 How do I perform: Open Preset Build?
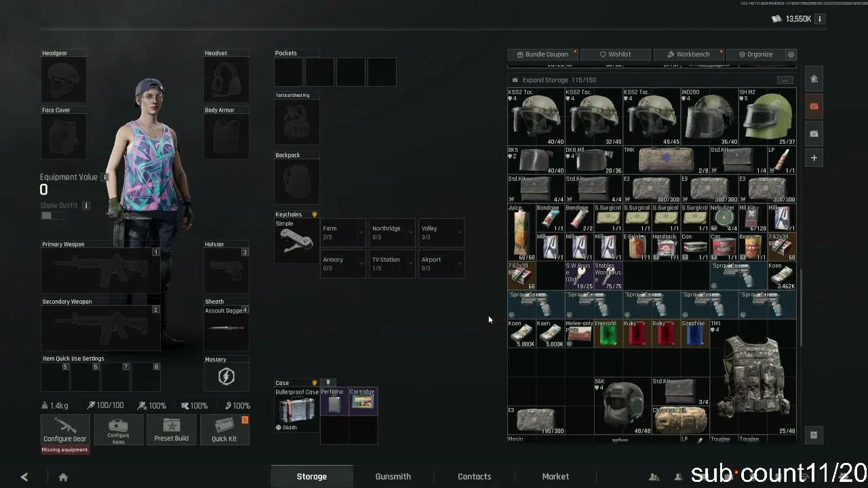pos(172,430)
